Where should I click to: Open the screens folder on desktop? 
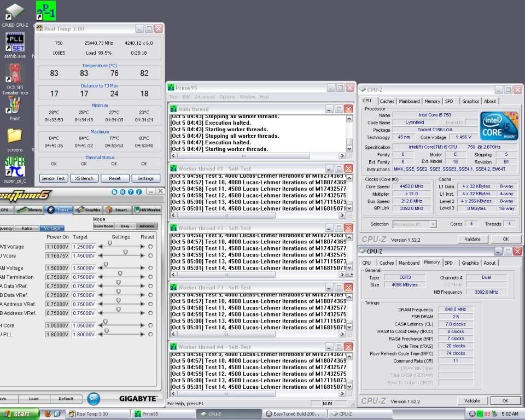pyautogui.click(x=15, y=139)
